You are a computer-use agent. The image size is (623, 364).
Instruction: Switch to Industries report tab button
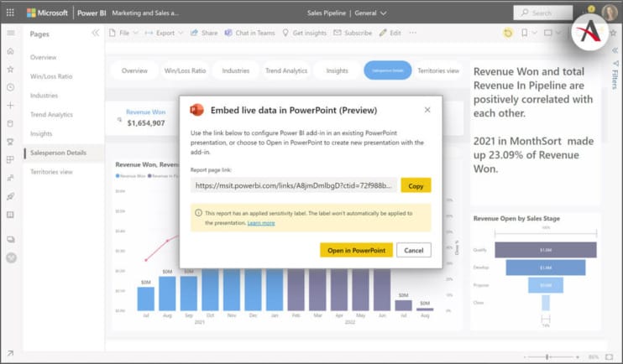(236, 70)
